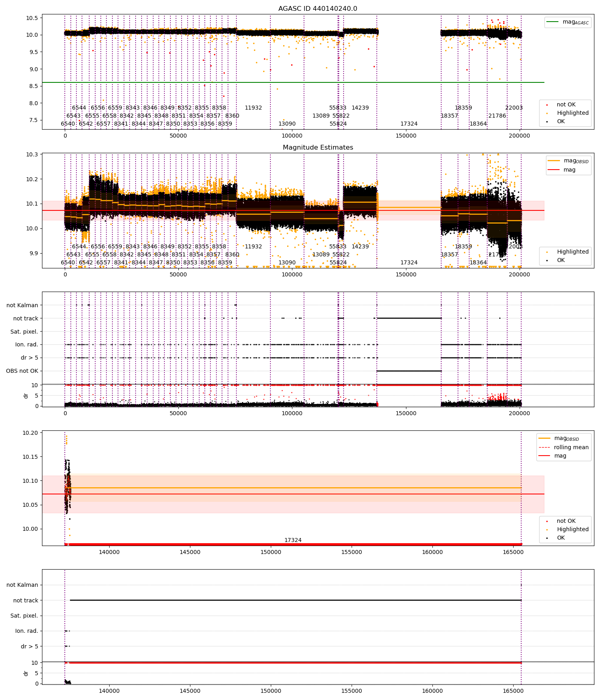
Task: Click the '10.5' y-axis tick label
Action: pyautogui.click(x=32, y=18)
